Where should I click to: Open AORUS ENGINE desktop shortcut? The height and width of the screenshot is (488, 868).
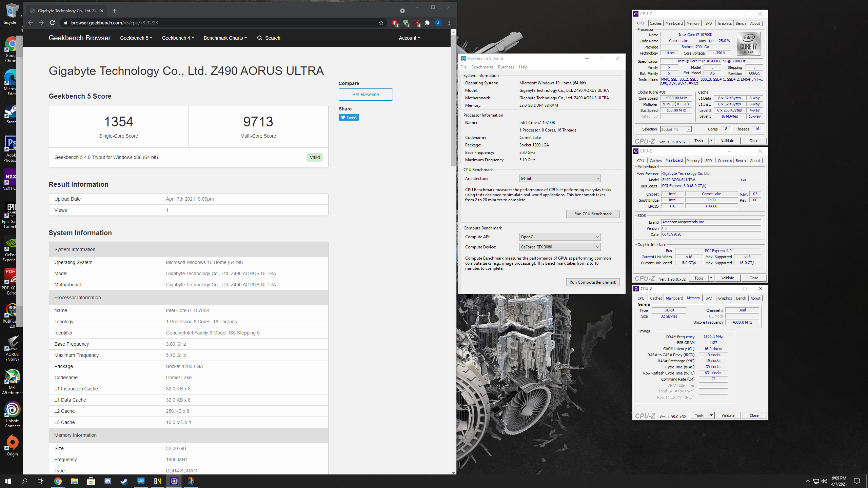click(12, 348)
